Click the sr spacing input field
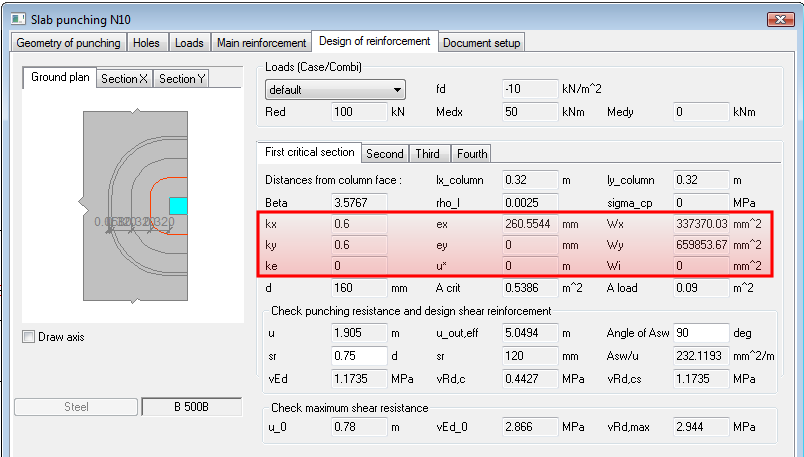The height and width of the screenshot is (457, 804). (x=359, y=355)
